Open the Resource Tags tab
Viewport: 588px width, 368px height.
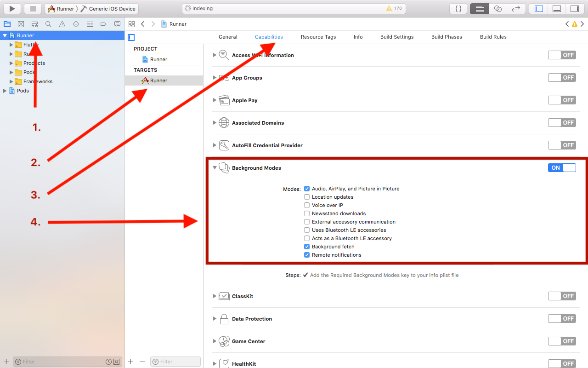pyautogui.click(x=318, y=37)
